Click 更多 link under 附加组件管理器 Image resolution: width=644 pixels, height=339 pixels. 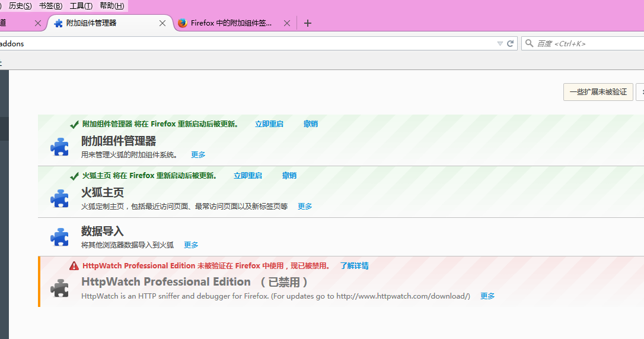coord(198,155)
